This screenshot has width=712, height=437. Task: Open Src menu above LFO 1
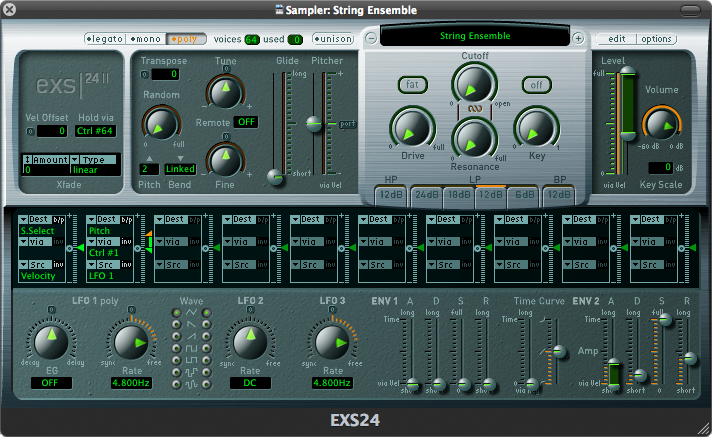(x=103, y=264)
